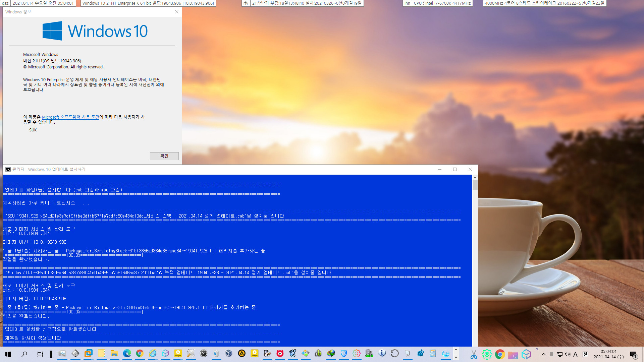Screen dimensions: 644x362
Task: Click console scrollbar up arrow
Action: click(475, 178)
